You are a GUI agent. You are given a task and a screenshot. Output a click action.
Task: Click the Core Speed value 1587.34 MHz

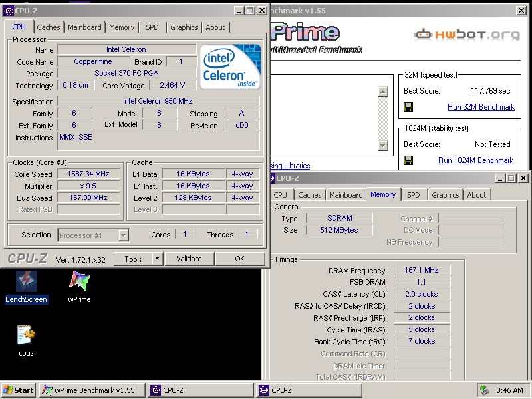click(x=88, y=174)
